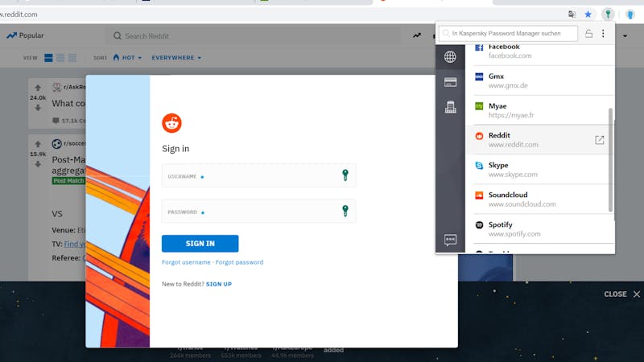Lock the Kaspersky vault padlock icon

pos(588,33)
